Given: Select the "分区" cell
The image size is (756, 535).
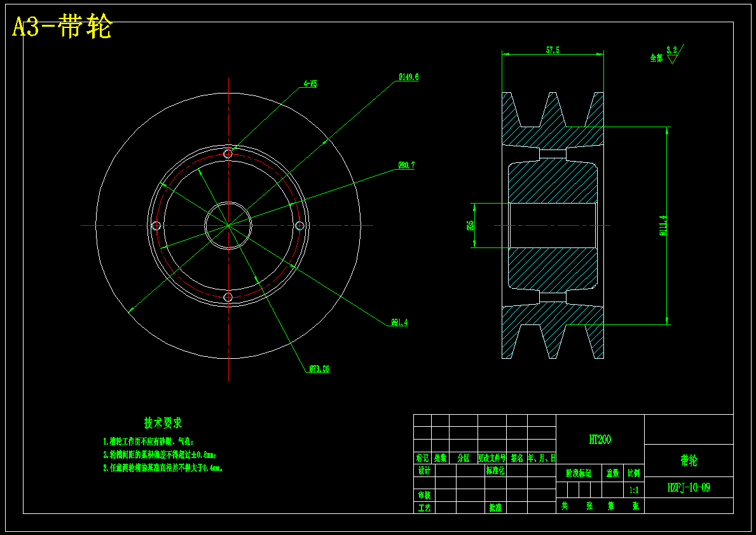Looking at the screenshot, I should click(x=464, y=458).
